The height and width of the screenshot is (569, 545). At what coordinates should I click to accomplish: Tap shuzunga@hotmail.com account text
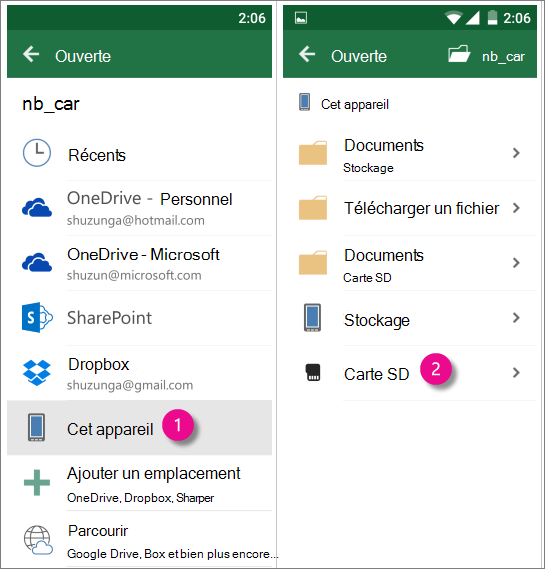coord(136,221)
